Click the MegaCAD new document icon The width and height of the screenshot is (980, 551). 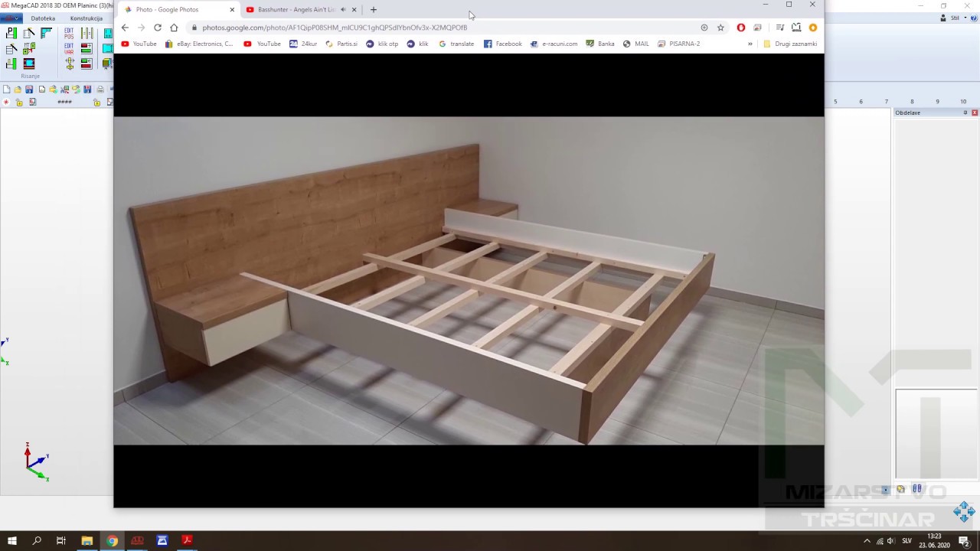click(6, 90)
